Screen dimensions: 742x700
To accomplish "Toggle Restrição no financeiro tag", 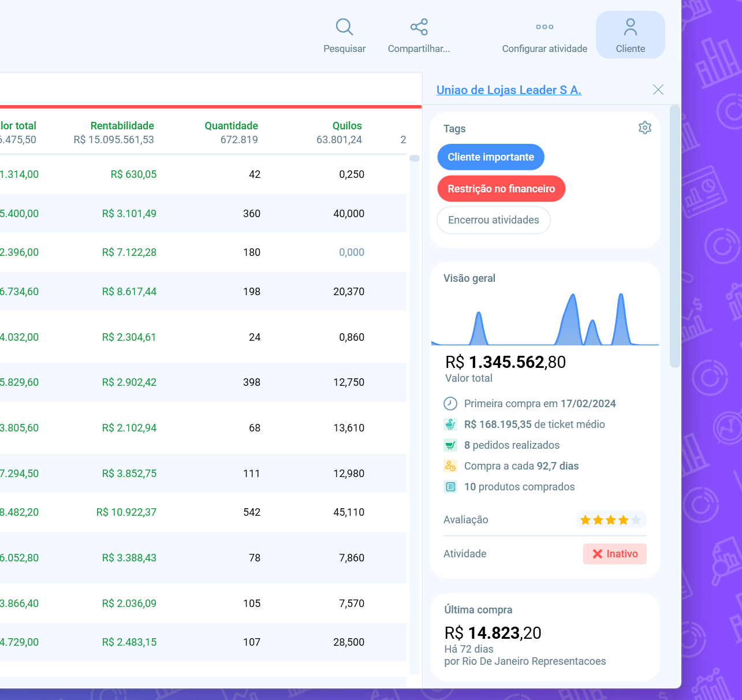I will pos(501,189).
